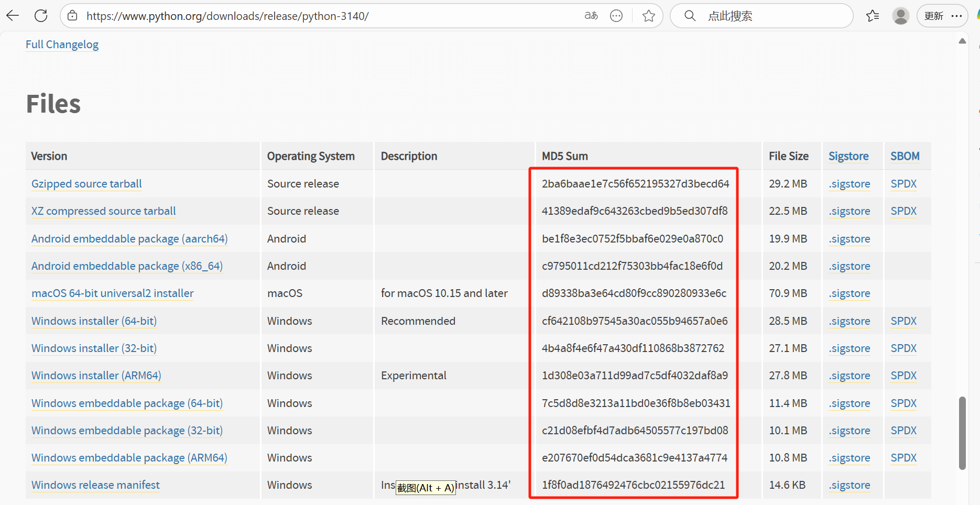Open .sigstore for Windows installer 32-bit row
The height and width of the screenshot is (505, 980).
(850, 348)
